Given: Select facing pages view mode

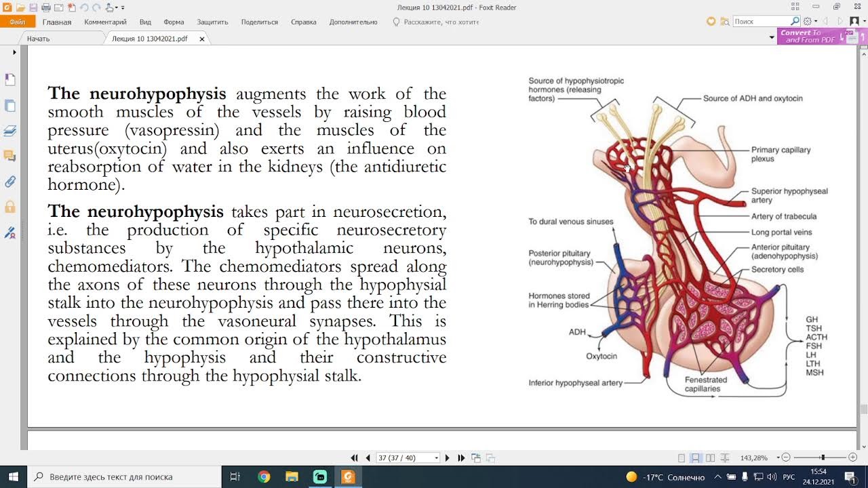Looking at the screenshot, I should pos(710,458).
